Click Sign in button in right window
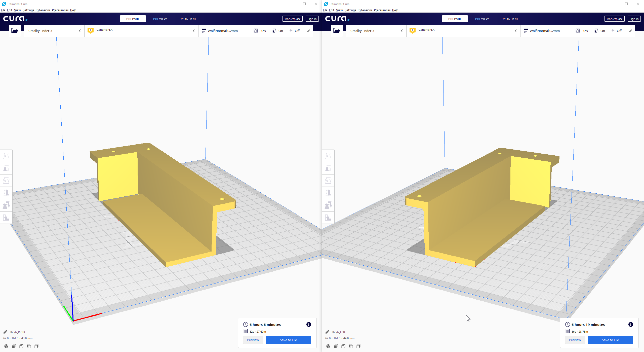This screenshot has height=352, width=644. coord(634,19)
